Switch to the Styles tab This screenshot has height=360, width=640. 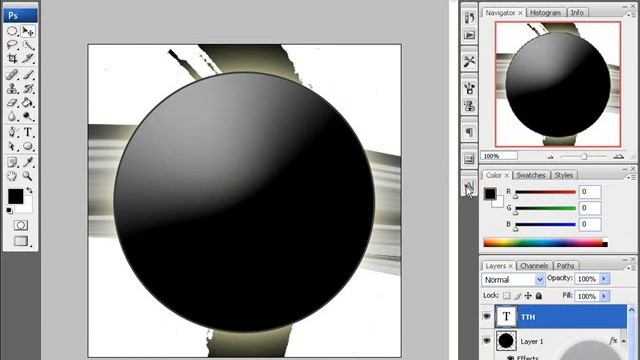coord(564,175)
